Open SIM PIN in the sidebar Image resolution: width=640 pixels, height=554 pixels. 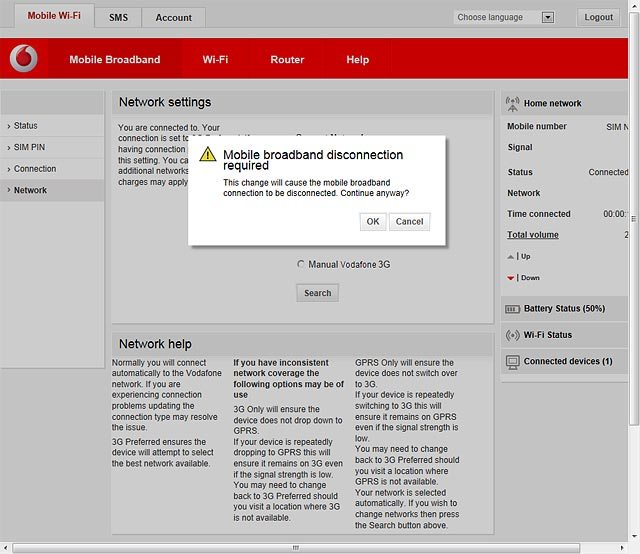pyautogui.click(x=52, y=147)
